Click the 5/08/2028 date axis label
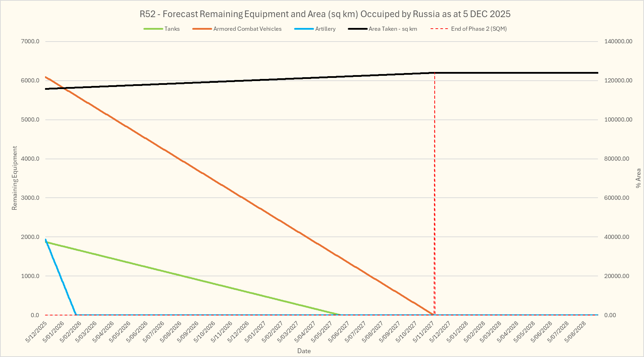The width and height of the screenshot is (644, 357). click(576, 332)
